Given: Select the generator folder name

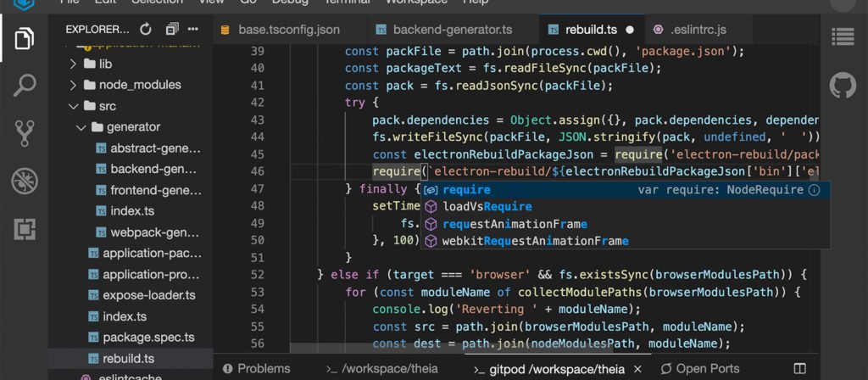Looking at the screenshot, I should [x=133, y=127].
